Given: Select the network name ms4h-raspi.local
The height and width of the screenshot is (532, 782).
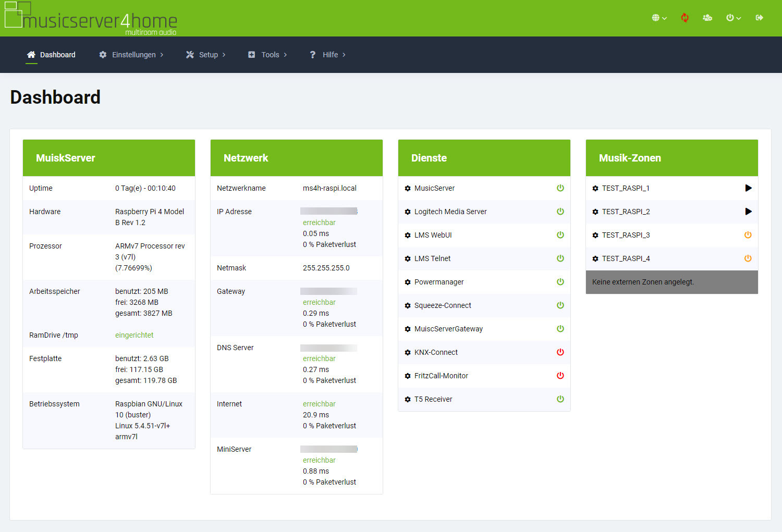Looking at the screenshot, I should [329, 188].
